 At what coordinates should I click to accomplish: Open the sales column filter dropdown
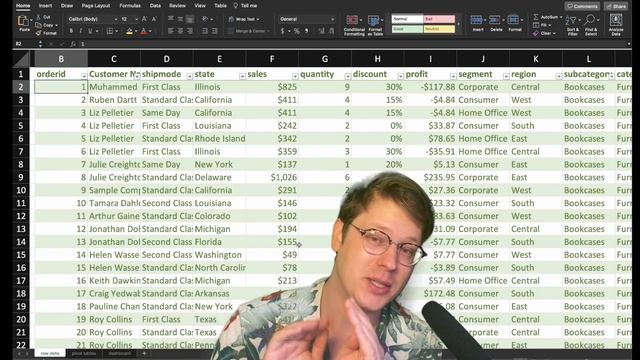[295, 76]
